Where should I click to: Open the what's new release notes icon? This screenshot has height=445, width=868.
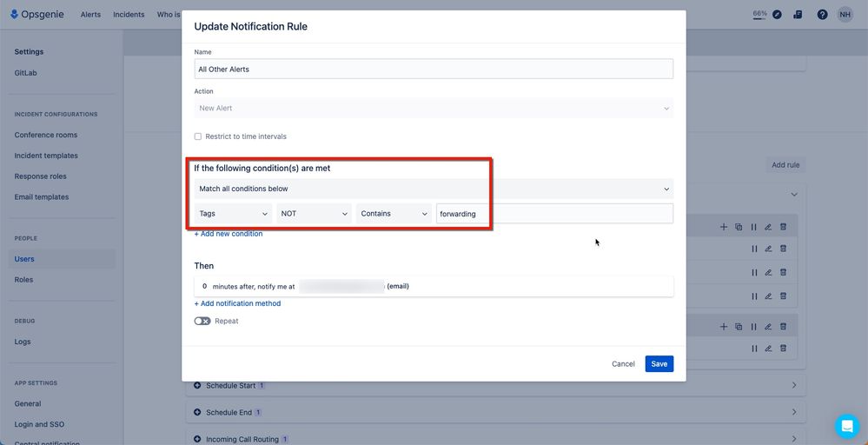click(x=798, y=15)
